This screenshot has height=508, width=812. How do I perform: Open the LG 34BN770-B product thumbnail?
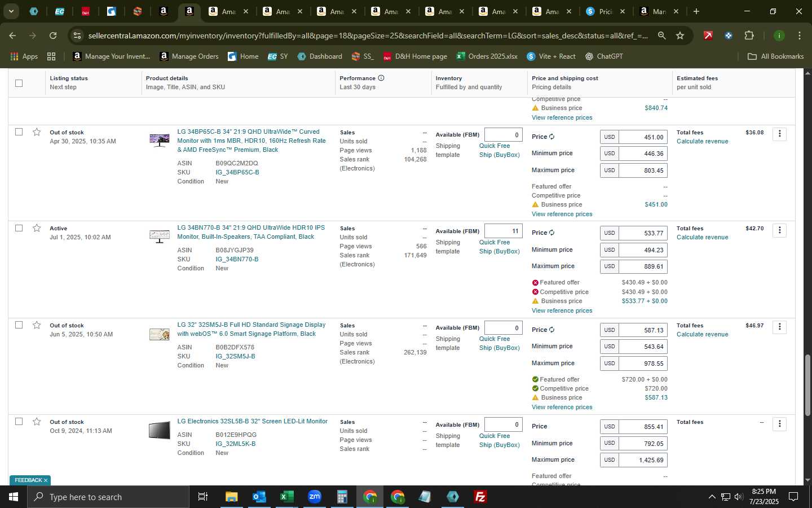160,236
